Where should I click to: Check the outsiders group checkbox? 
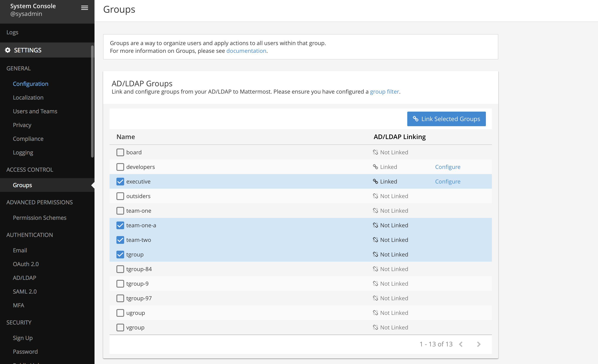tap(120, 196)
